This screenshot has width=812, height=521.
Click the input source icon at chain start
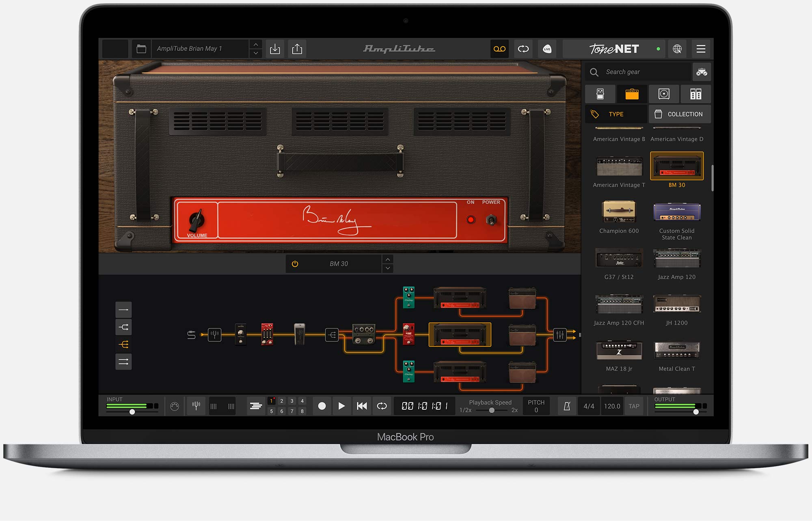point(191,335)
